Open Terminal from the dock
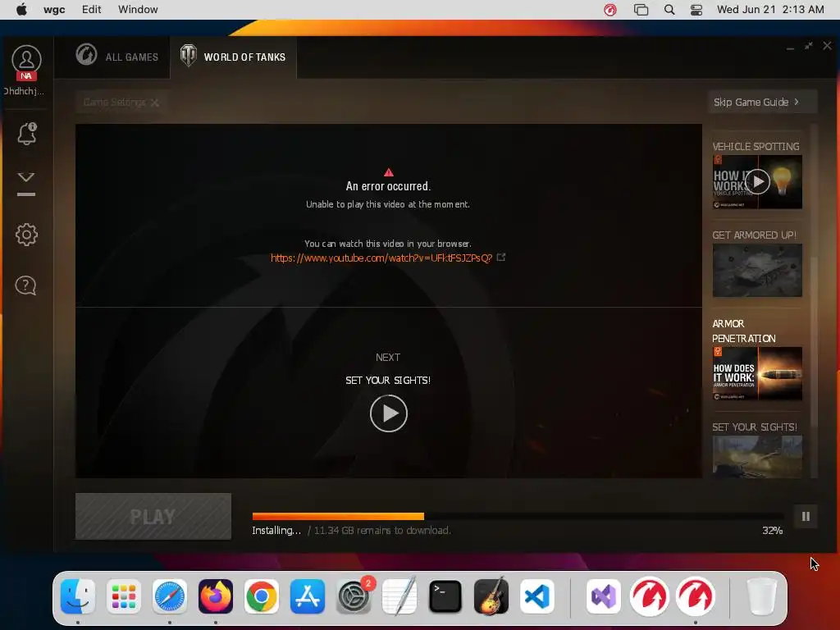The image size is (840, 630). pyautogui.click(x=445, y=596)
